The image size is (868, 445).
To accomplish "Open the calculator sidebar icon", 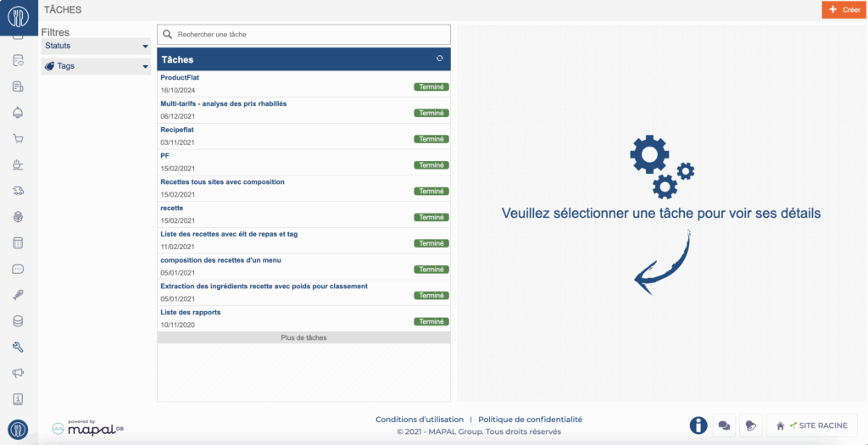I will [18, 243].
